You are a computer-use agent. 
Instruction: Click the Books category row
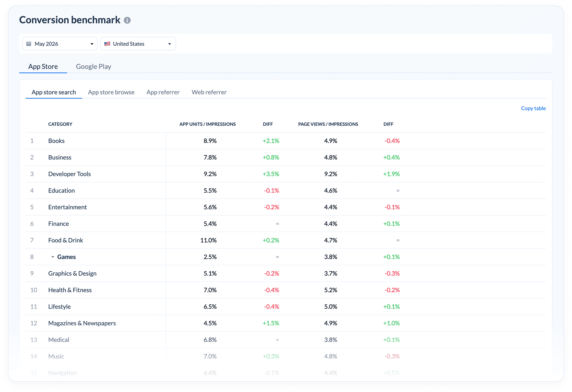coord(286,141)
